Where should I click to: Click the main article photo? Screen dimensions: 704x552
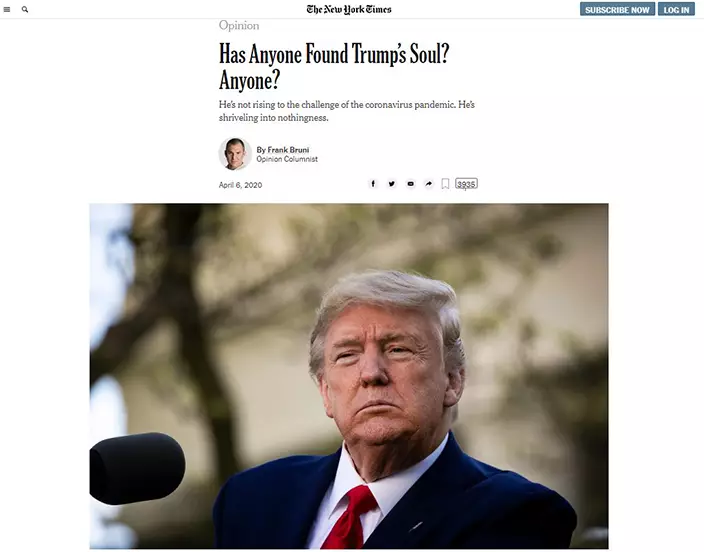[349, 376]
